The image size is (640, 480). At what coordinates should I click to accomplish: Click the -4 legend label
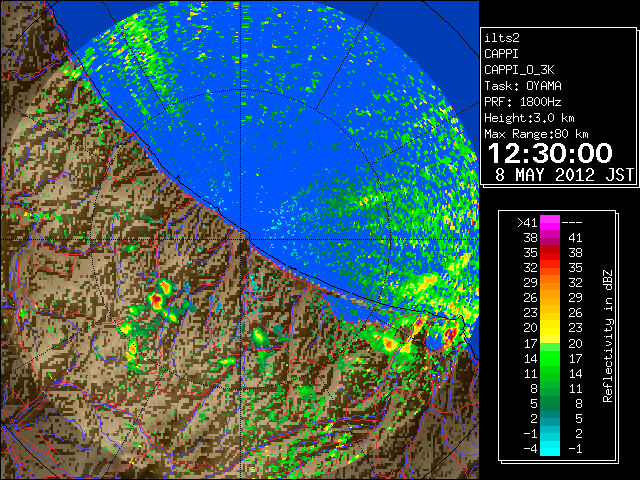click(531, 449)
